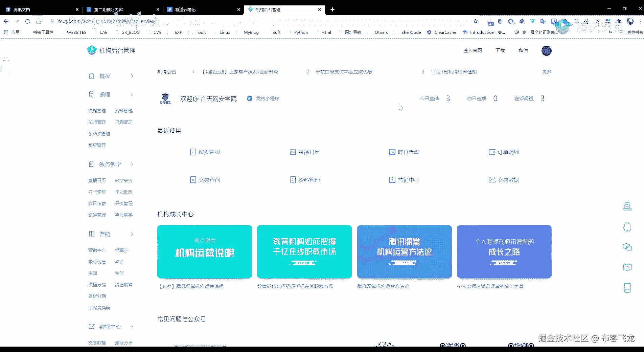Open 交易数据 shortcut under 最近使用

click(x=504, y=180)
